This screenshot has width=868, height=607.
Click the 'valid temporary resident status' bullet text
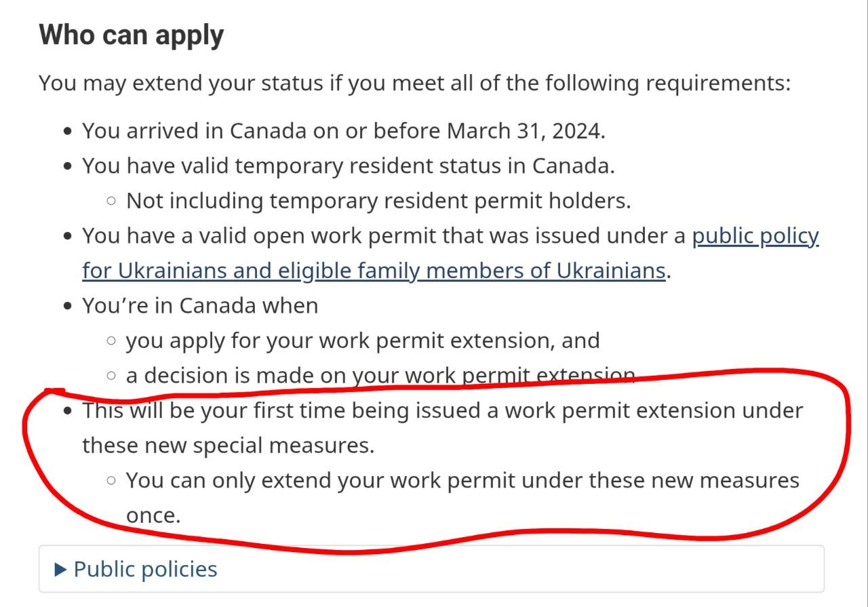click(349, 166)
